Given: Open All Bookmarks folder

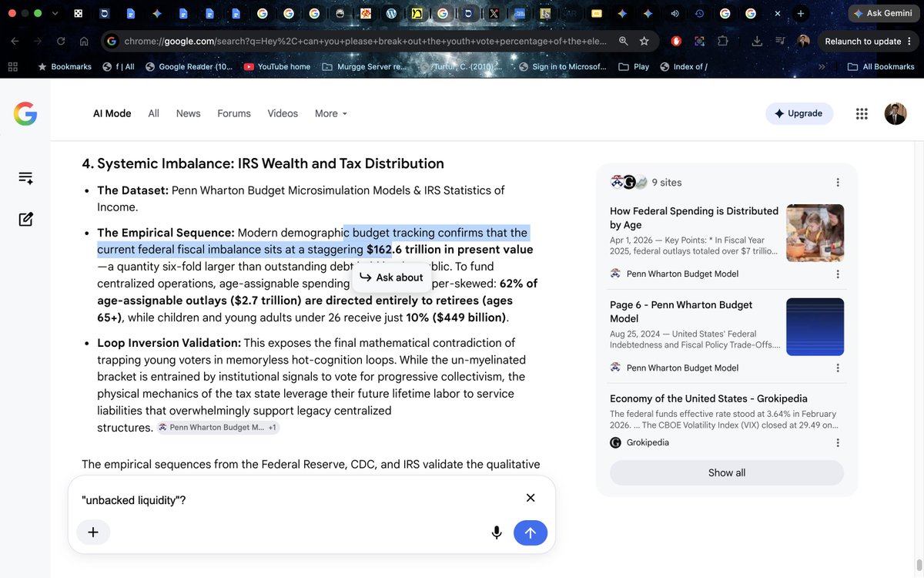Looking at the screenshot, I should tap(881, 67).
